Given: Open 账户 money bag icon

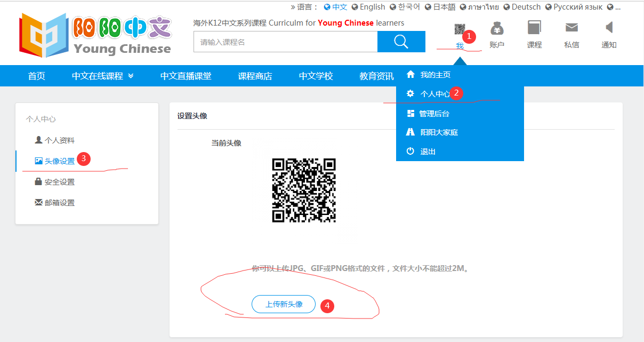Looking at the screenshot, I should [497, 35].
